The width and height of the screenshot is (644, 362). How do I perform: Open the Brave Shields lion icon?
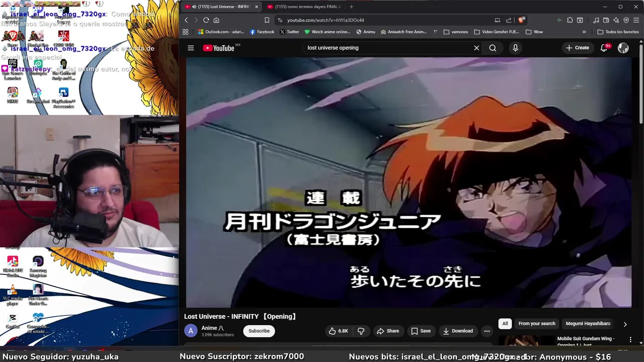click(522, 20)
